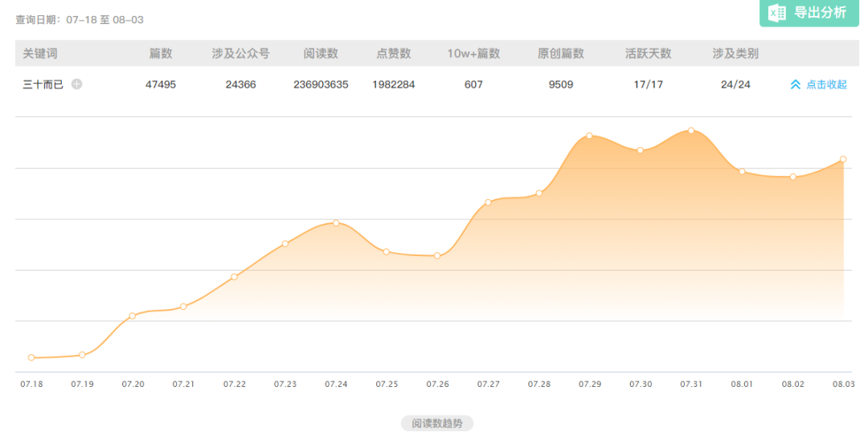Click the query date text 07-18 至 08-03
The image size is (868, 440).
(104, 20)
